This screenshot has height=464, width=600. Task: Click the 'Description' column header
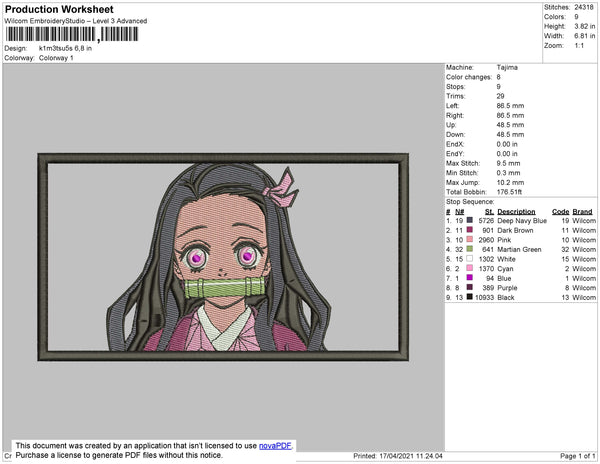[x=516, y=212]
